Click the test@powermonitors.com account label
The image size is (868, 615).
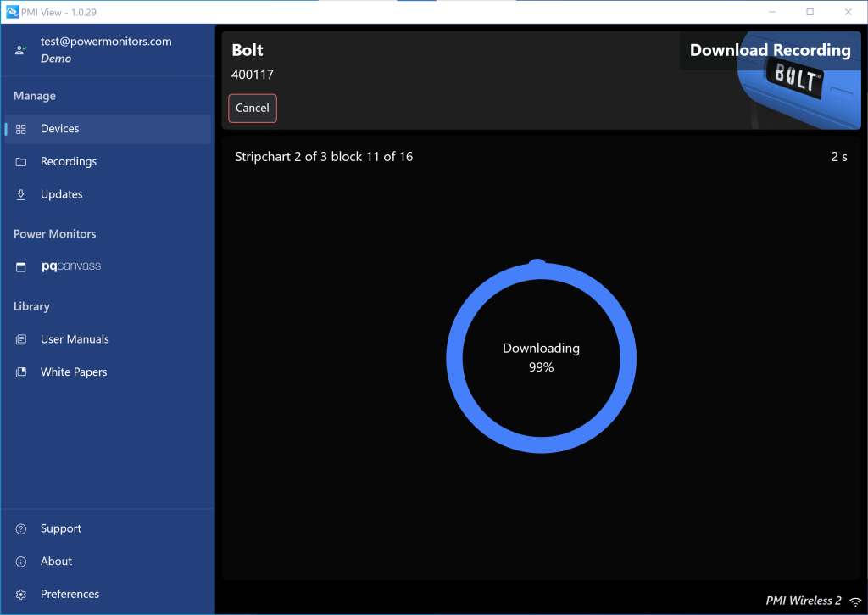[105, 41]
